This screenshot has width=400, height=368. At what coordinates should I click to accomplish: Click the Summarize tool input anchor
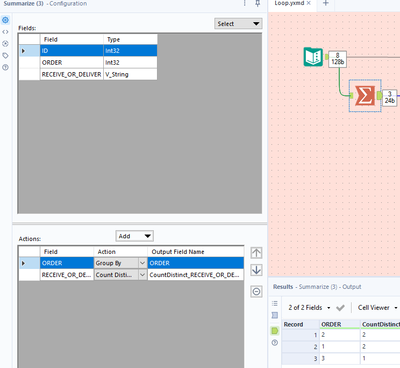tap(351, 96)
